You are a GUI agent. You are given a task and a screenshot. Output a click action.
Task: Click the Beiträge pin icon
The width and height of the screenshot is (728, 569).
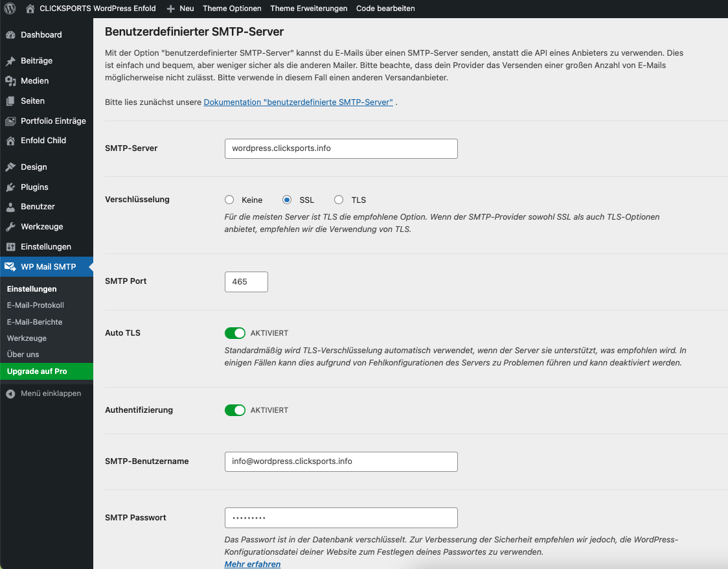10,61
